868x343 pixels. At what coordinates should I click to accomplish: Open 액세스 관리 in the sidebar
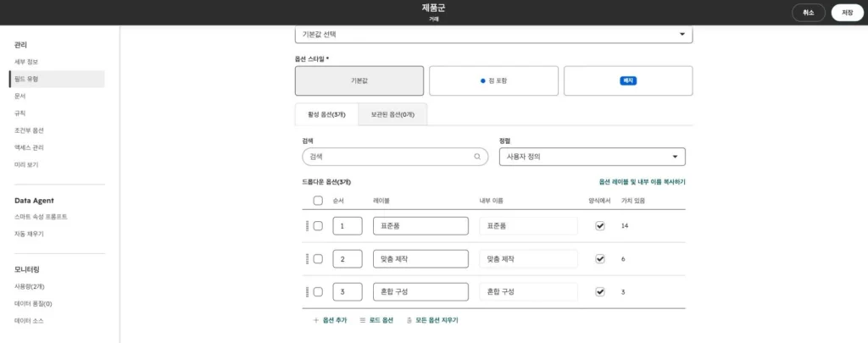29,147
